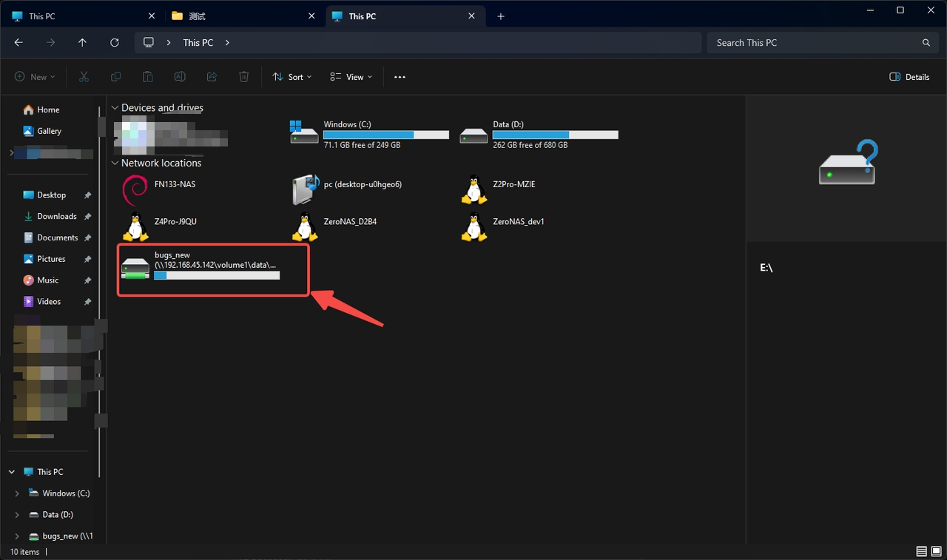Click the Delete trash can icon
This screenshot has height=560, width=947.
(x=244, y=77)
